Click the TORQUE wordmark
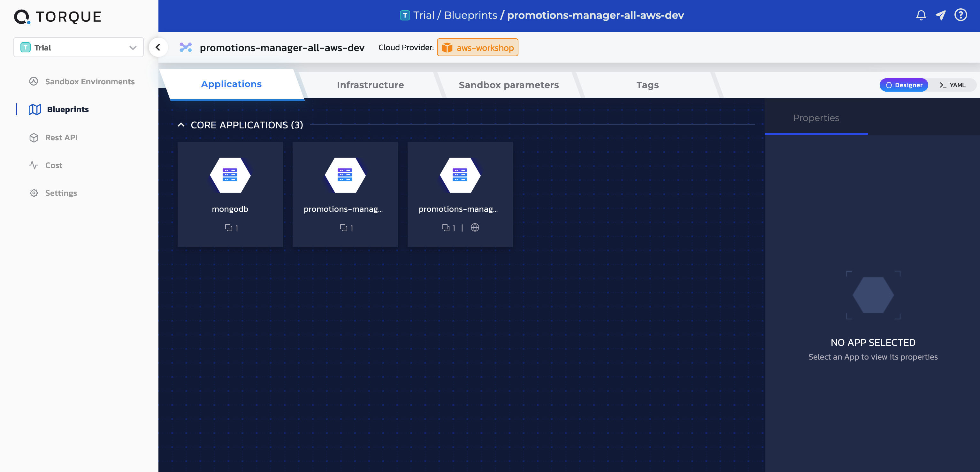 point(68,17)
